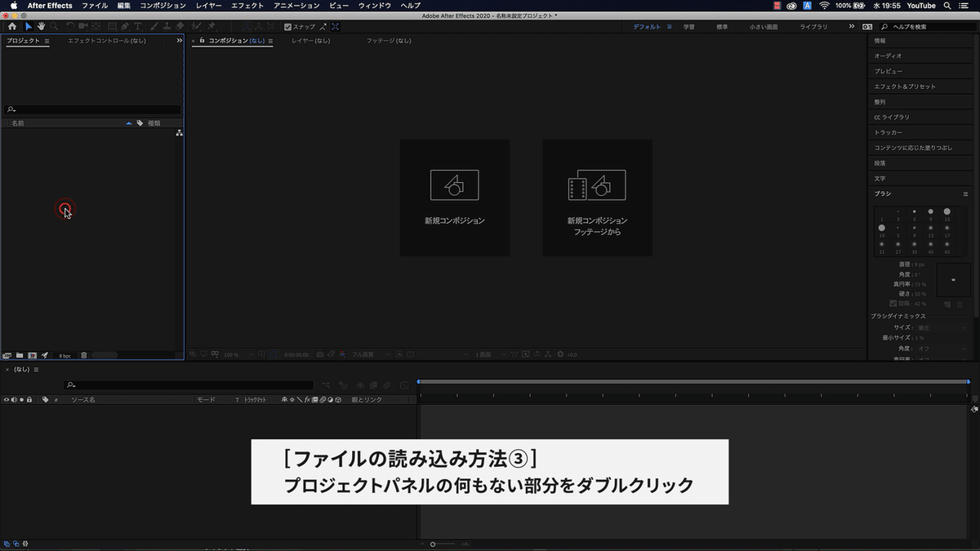Viewport: 980px width, 551px height.
Task: Toggle the snap-to-edges option beside スナップ
Action: click(x=323, y=26)
